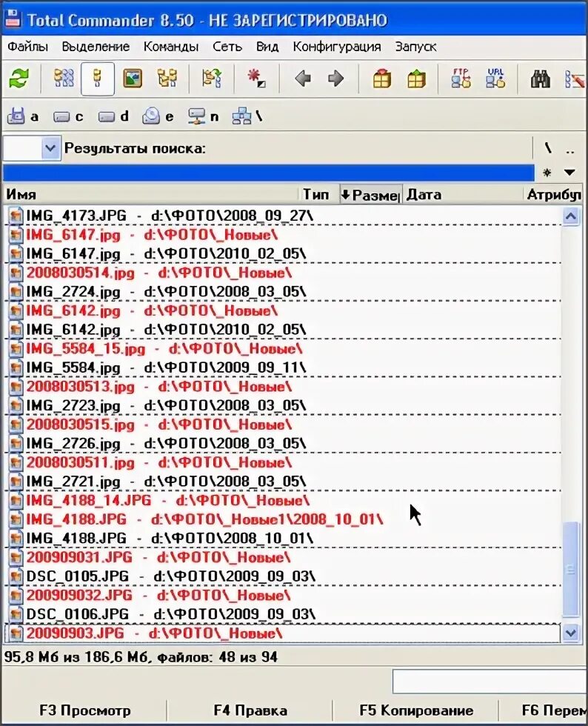Open the Вид menu
The width and height of the screenshot is (588, 726).
267,47
